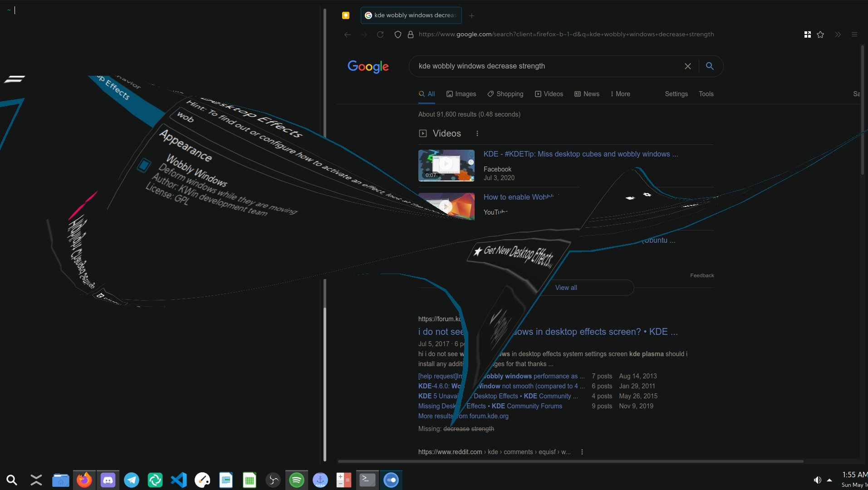
Task: Click the taskbar icon next to the search launcher
Action: (36, 480)
